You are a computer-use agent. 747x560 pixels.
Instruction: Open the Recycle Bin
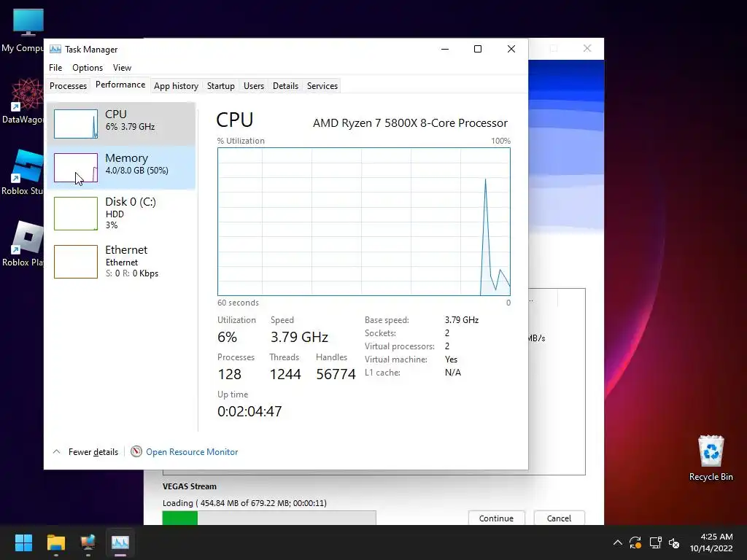[x=711, y=458]
